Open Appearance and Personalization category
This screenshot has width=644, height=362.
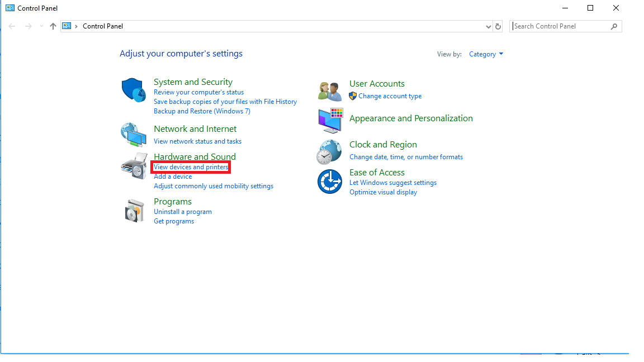click(x=411, y=118)
